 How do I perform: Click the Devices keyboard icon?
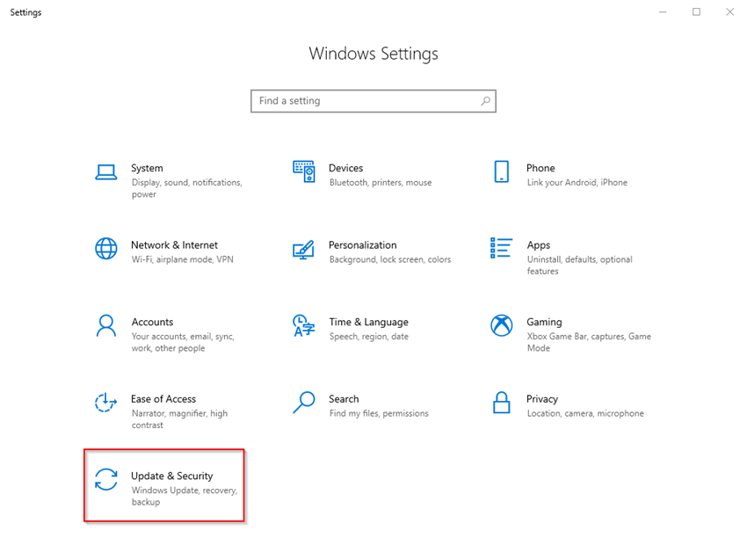coord(303,172)
